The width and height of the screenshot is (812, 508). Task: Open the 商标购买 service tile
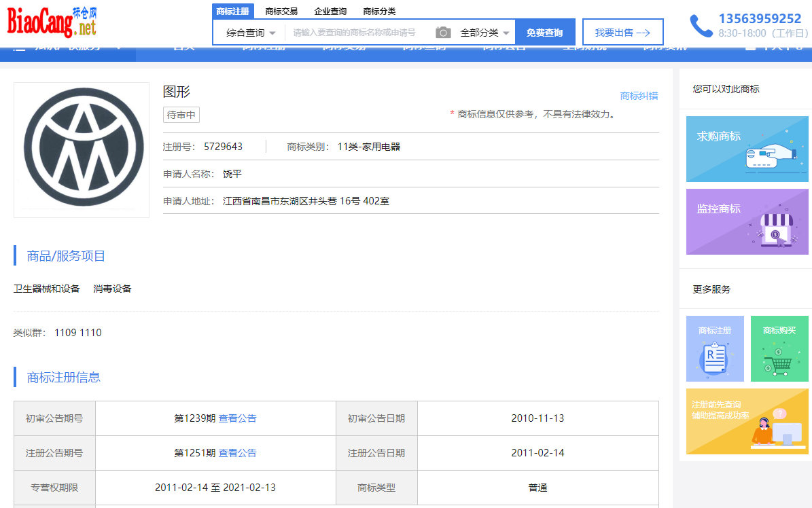(x=779, y=348)
